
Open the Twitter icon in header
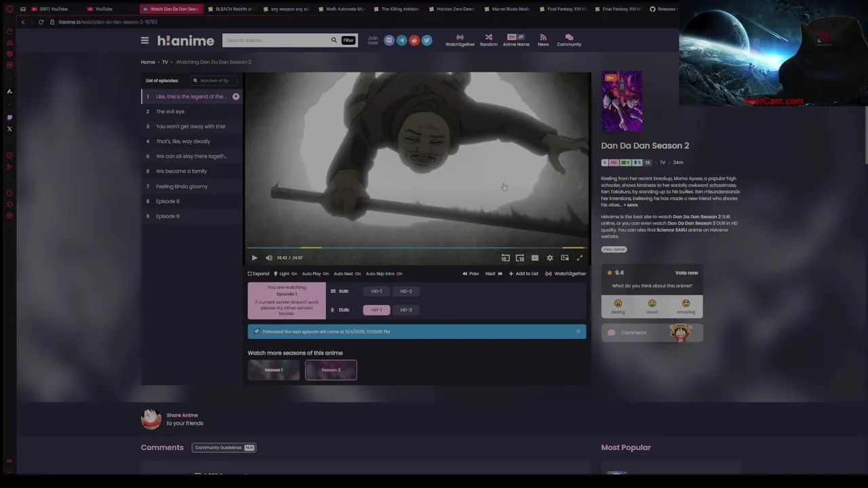[x=427, y=41]
